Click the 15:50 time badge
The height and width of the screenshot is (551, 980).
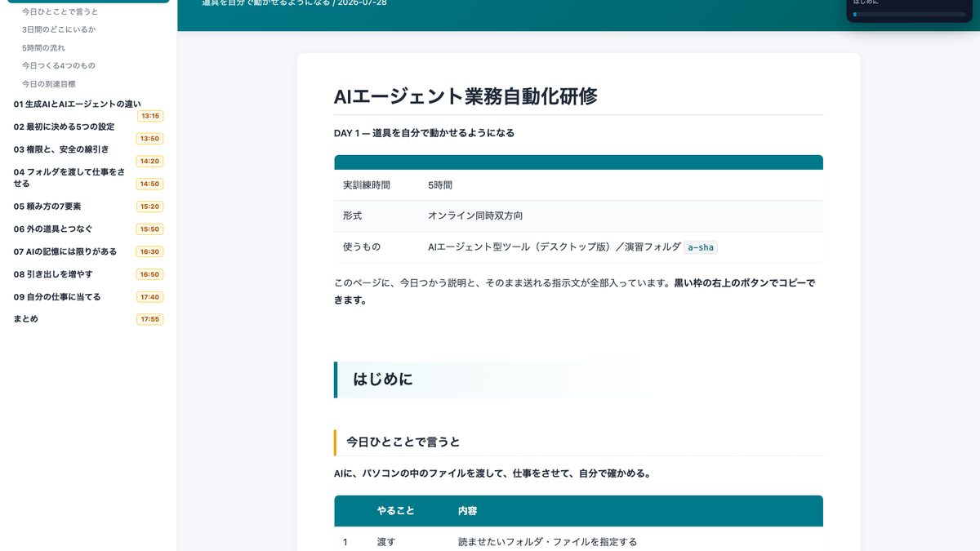pos(149,229)
